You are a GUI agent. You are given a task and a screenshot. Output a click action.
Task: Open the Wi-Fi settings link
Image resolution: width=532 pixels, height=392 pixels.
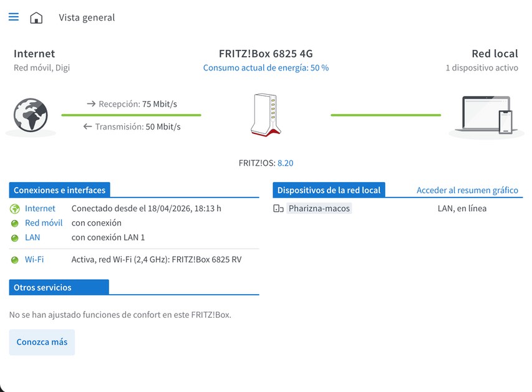(34, 259)
